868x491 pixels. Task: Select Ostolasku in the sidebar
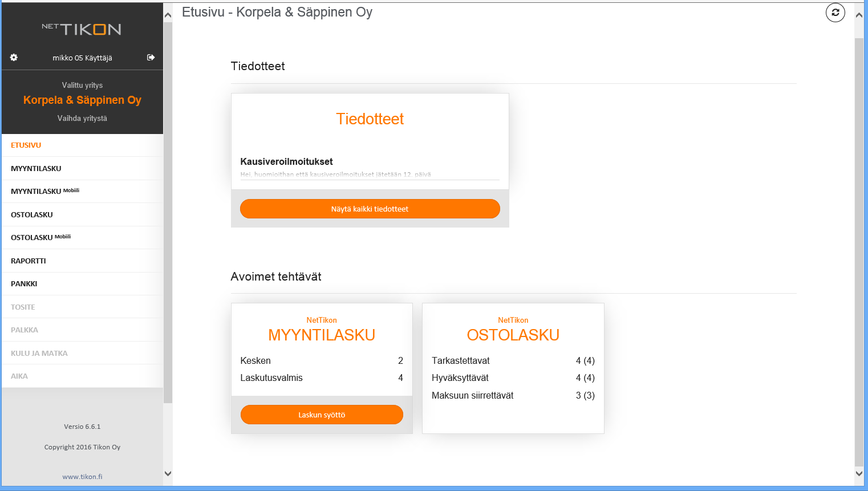click(x=82, y=214)
